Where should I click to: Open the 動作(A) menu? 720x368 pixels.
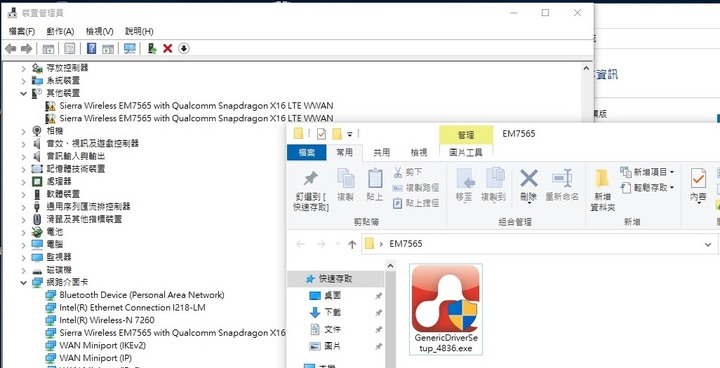tap(60, 31)
